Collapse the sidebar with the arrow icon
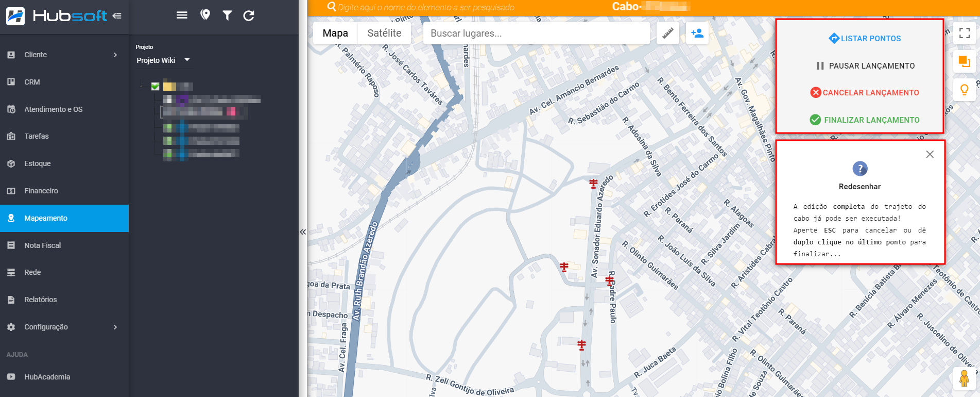 (117, 16)
